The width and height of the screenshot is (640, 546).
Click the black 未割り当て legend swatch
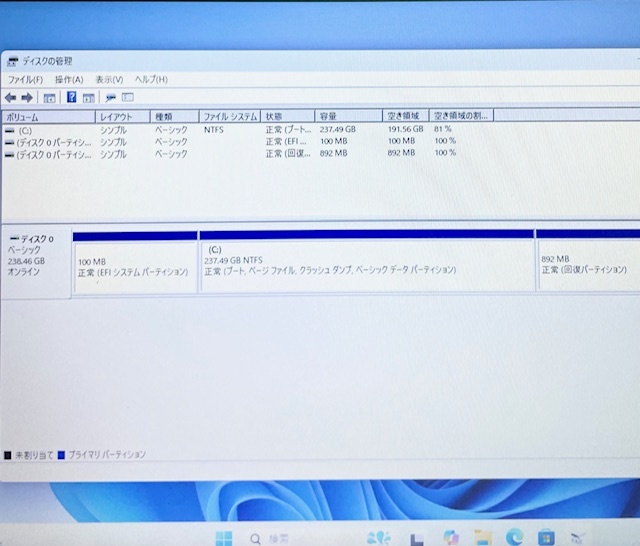8,455
